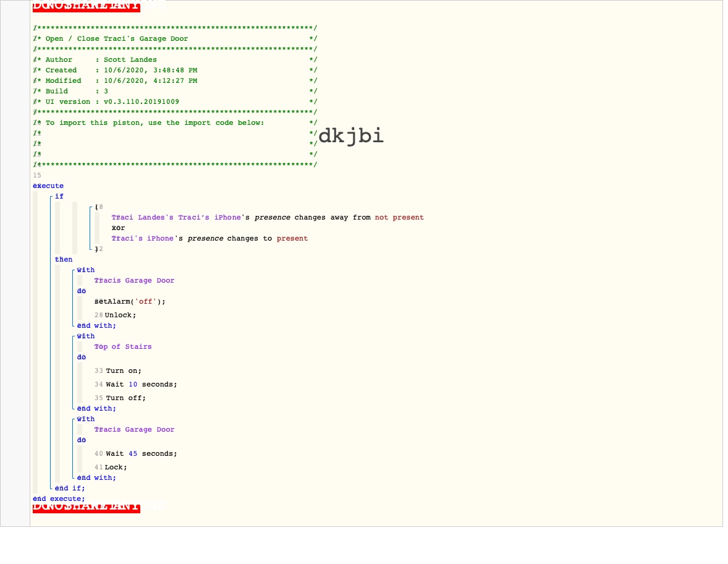Select the "setAlarm('off');" action
This screenshot has width=728, height=564.
[130, 302]
